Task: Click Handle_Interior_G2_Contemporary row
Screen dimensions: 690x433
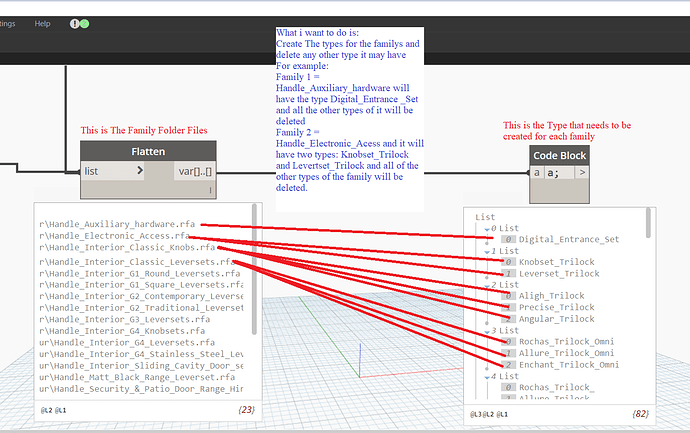Action: click(141, 297)
